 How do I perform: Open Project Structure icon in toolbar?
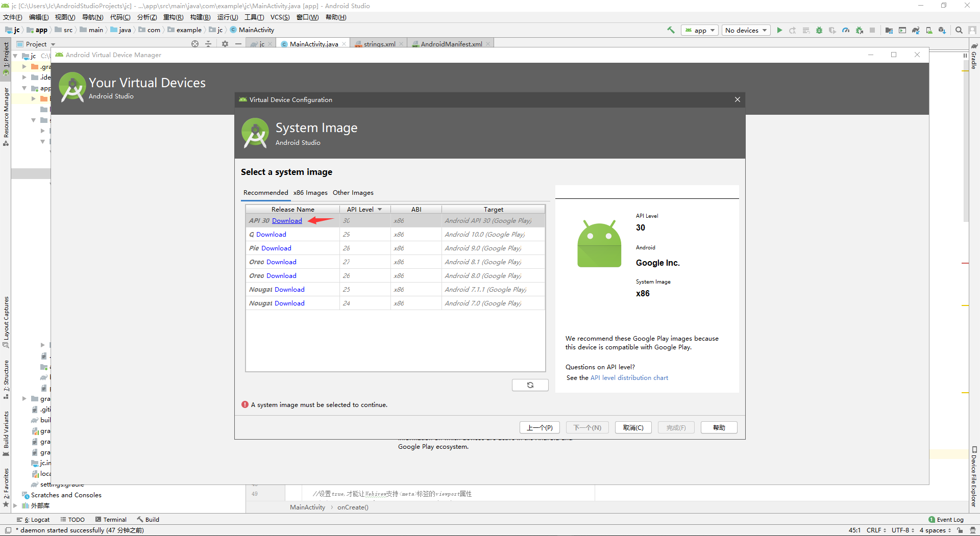889,30
